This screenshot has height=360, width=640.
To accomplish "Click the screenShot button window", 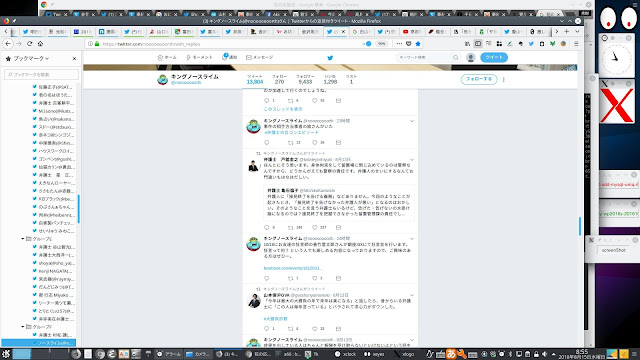I will click(x=613, y=250).
